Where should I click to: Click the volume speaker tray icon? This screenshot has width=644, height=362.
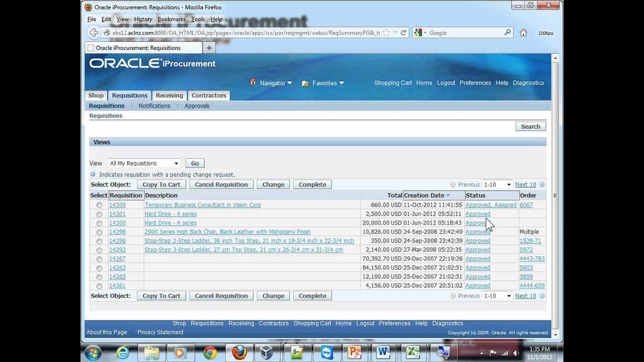pyautogui.click(x=516, y=353)
